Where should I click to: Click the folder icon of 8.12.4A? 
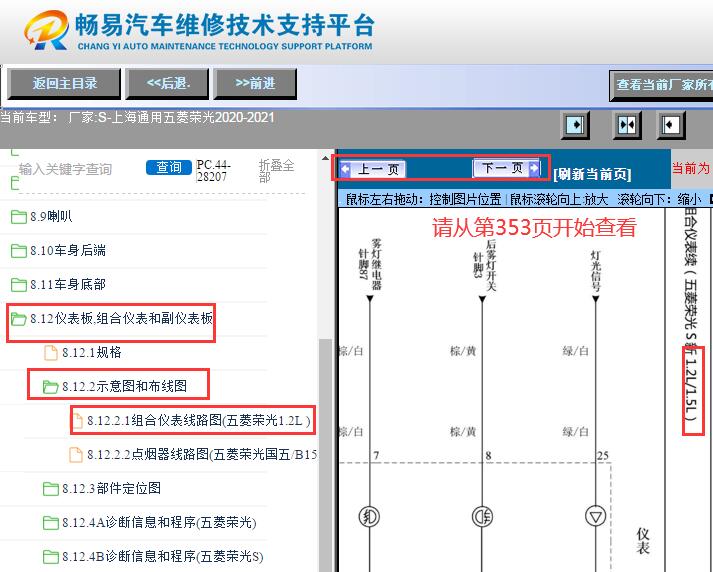click(x=50, y=523)
